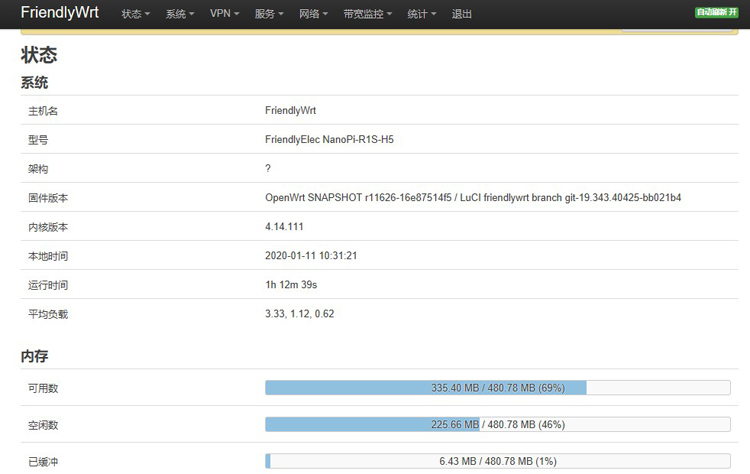Open the 统计 dropdown menu
This screenshot has height=474, width=750.
(422, 14)
